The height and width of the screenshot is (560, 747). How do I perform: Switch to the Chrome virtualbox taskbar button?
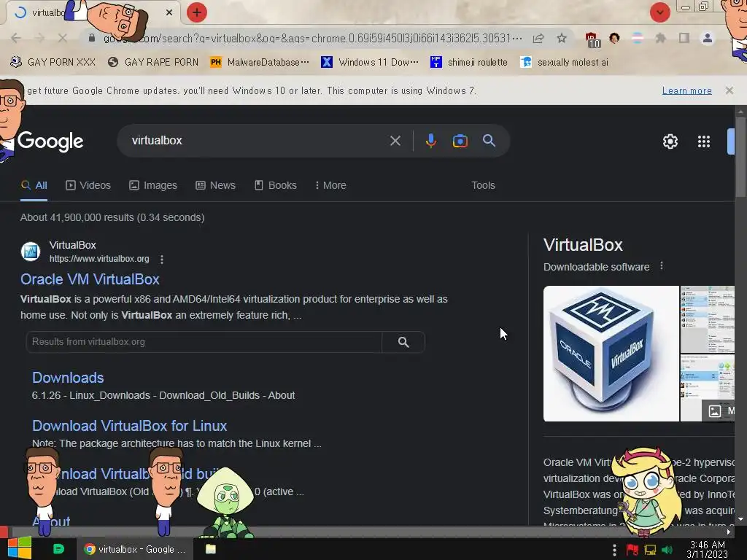135,550
